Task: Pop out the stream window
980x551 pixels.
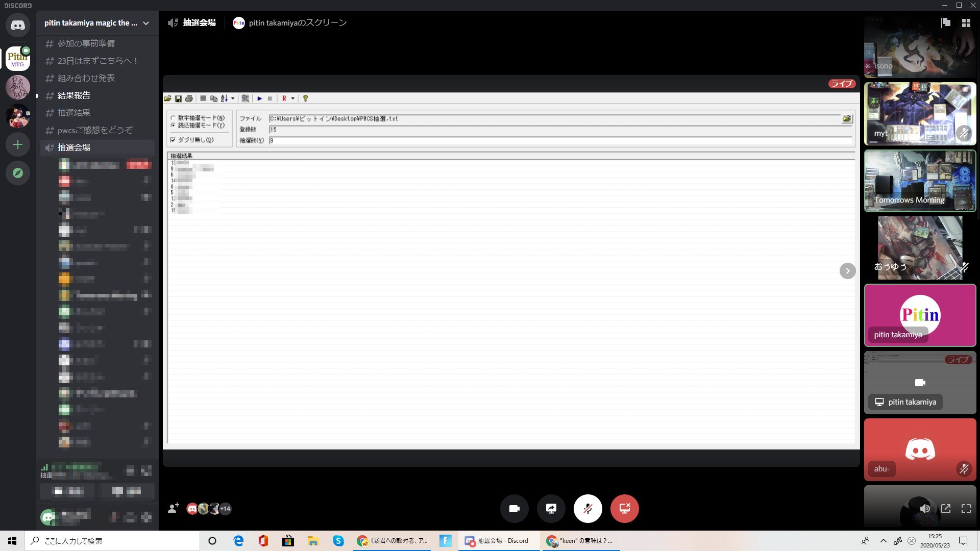Action: 946,509
